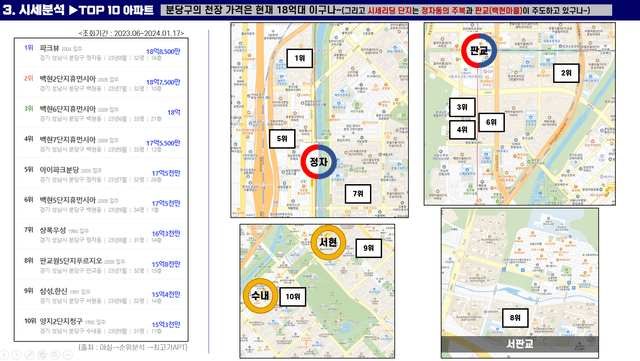The width and height of the screenshot is (640, 361).
Task: Click the price '16억3천만'
Action: tap(166, 234)
